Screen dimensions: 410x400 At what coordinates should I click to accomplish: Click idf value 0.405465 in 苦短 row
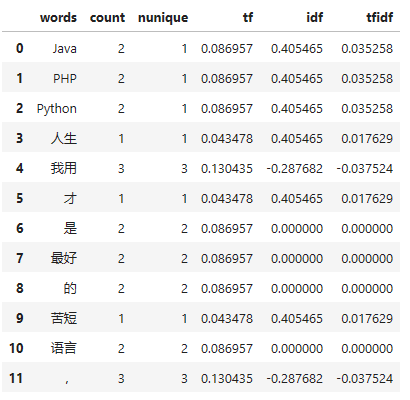pos(297,319)
